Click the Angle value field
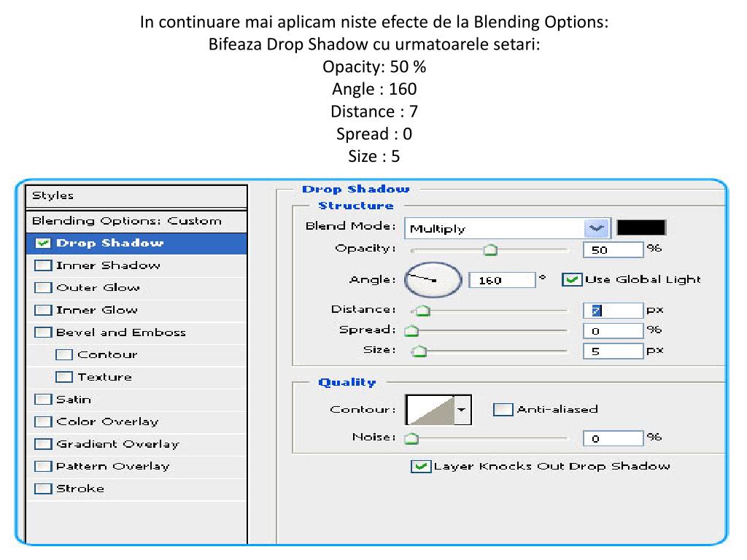Screen dimensions: 747x560 click(x=502, y=280)
